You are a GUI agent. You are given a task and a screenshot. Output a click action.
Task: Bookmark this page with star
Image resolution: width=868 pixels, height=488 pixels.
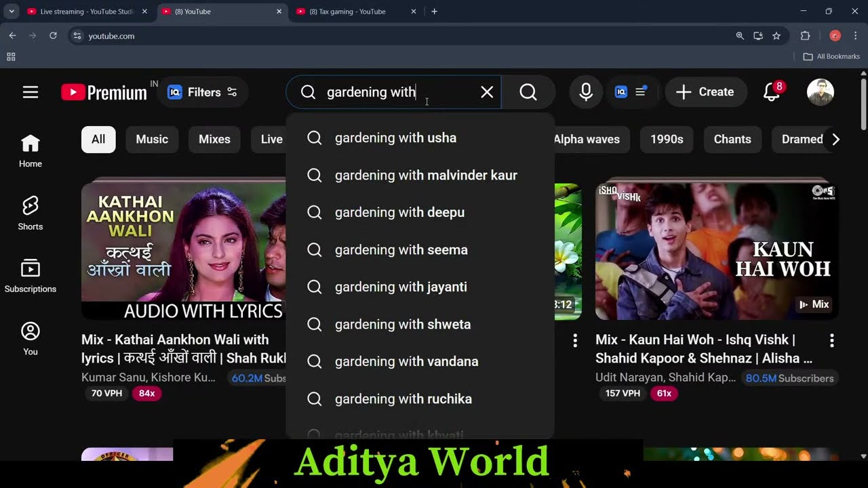tap(776, 36)
